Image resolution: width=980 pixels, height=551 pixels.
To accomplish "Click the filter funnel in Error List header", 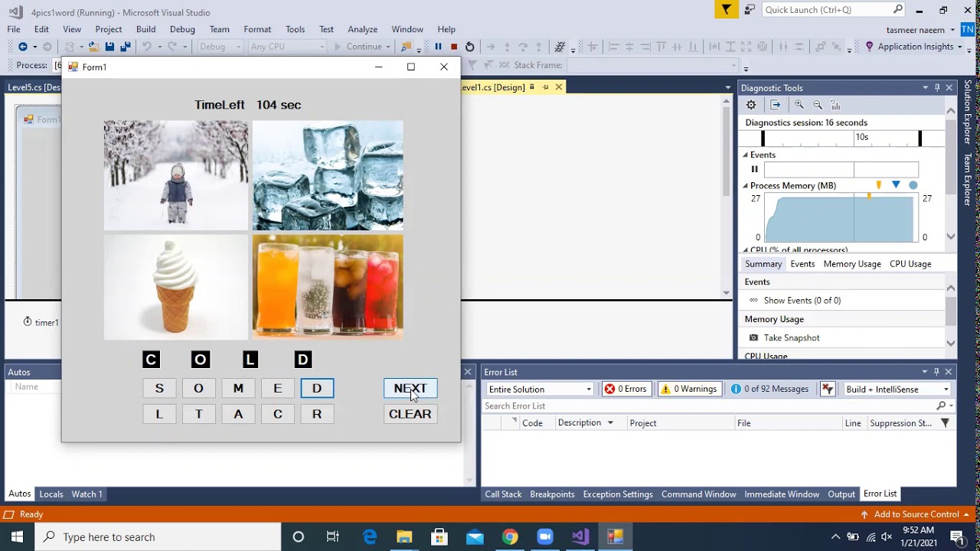I will (x=945, y=422).
